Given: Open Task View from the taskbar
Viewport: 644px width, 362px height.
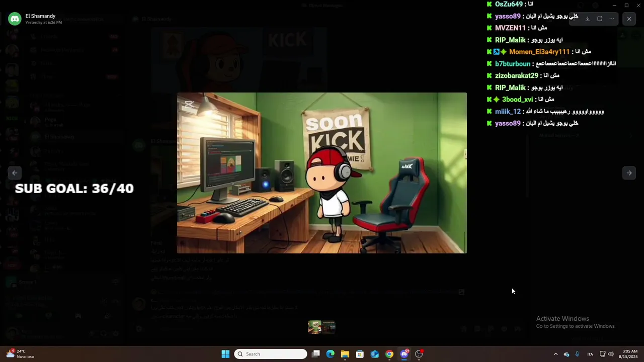Looking at the screenshot, I should tap(315, 354).
